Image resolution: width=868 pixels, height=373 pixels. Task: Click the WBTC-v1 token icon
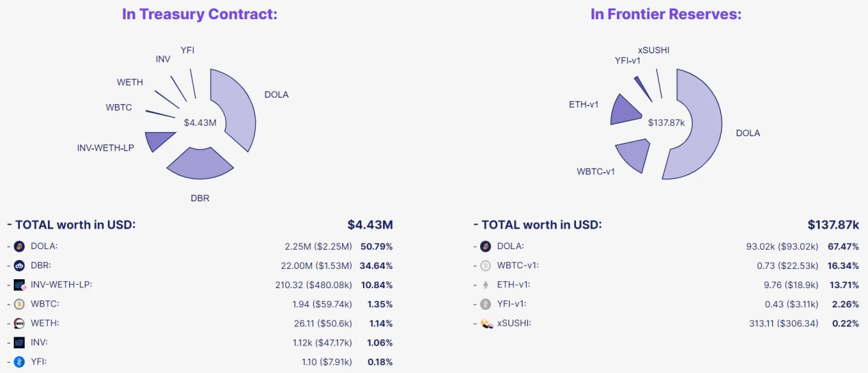(486, 266)
